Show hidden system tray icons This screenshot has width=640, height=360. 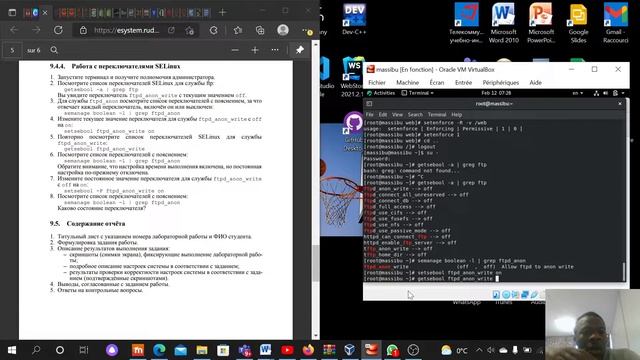tap(479, 350)
